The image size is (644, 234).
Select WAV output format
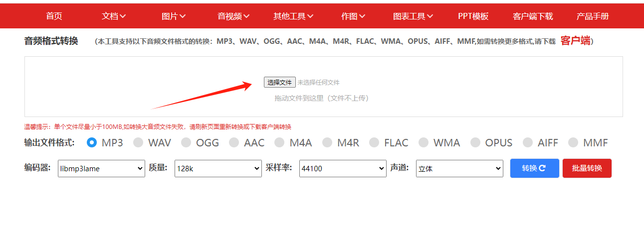click(x=138, y=142)
